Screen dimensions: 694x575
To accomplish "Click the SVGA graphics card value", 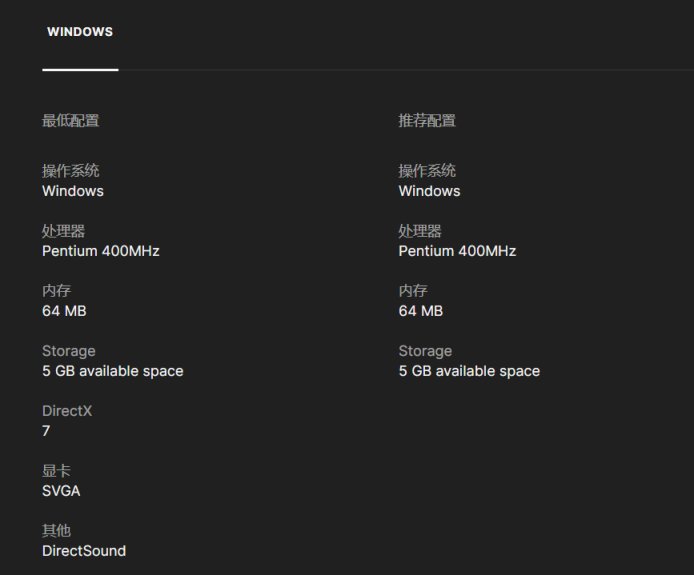I will coord(61,491).
